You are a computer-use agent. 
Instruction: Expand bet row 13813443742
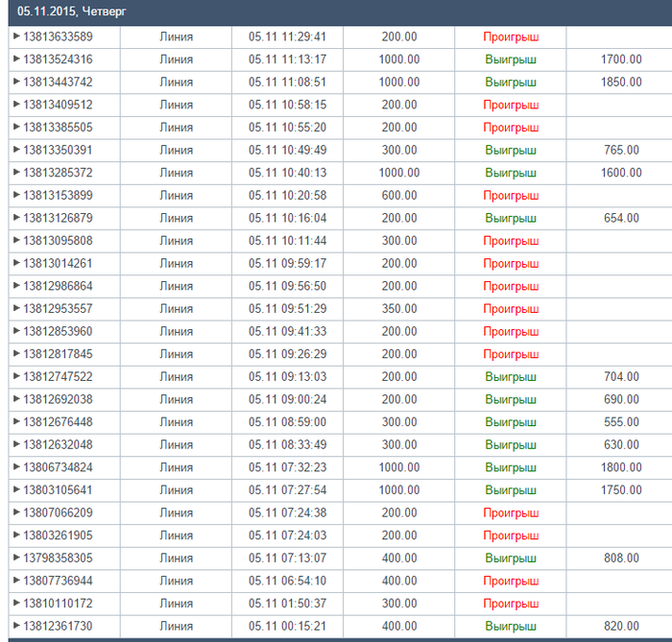pyautogui.click(x=16, y=82)
